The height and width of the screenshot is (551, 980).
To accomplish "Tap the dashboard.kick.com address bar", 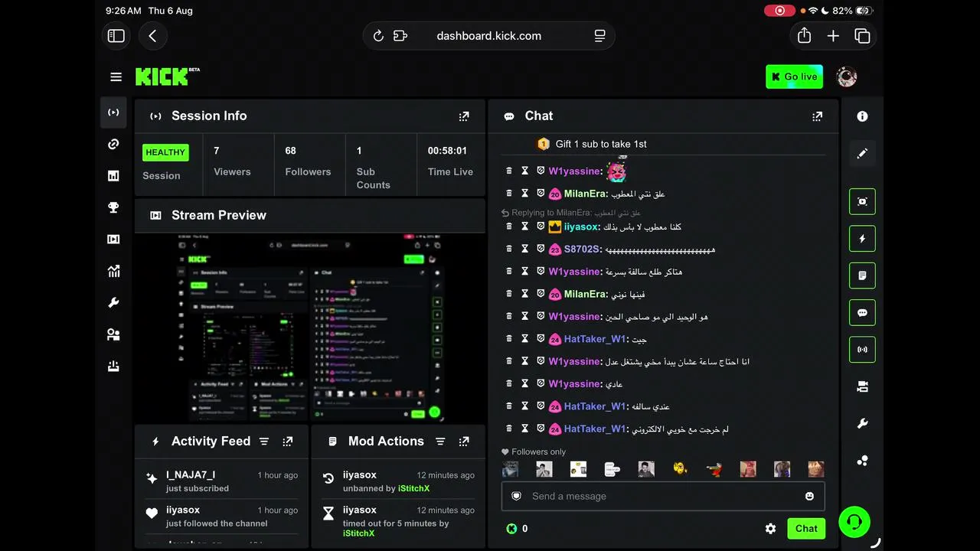I will (488, 36).
